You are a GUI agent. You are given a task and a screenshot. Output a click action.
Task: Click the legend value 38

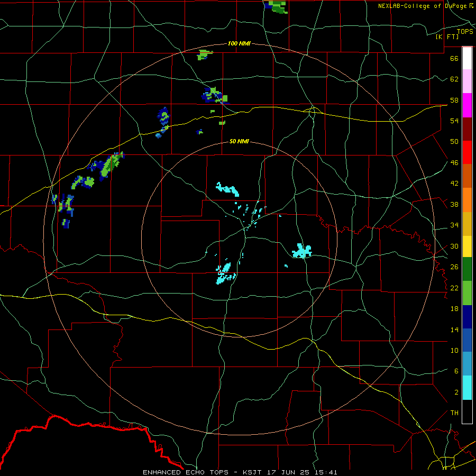click(x=454, y=205)
